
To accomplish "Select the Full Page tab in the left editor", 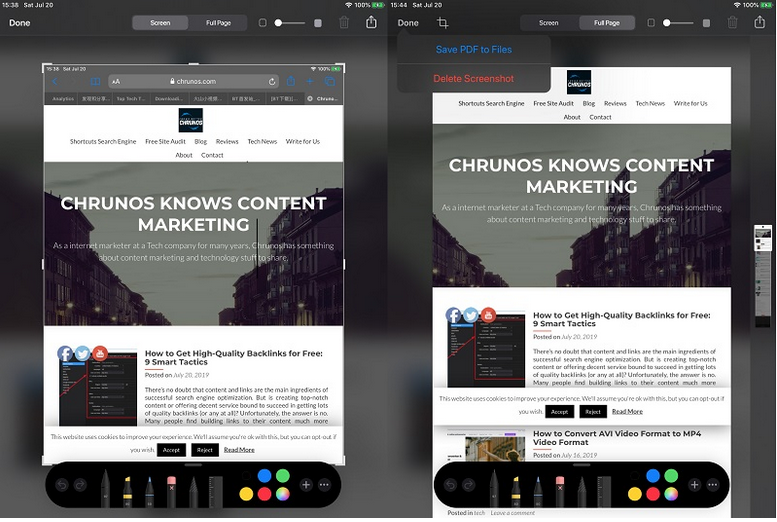I will (218, 23).
